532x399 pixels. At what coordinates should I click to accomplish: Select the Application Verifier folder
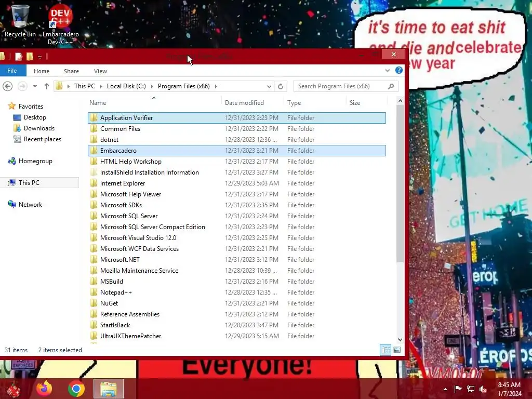coord(236,118)
